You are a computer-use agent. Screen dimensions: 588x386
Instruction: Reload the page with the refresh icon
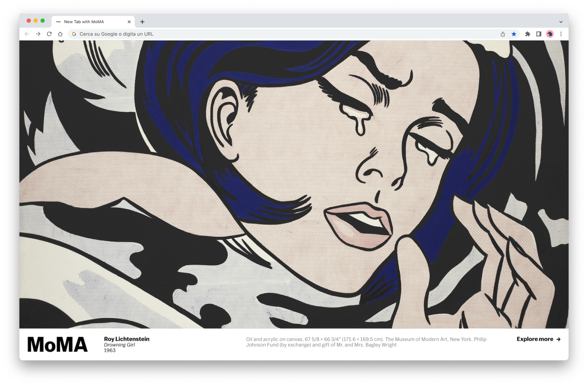49,34
